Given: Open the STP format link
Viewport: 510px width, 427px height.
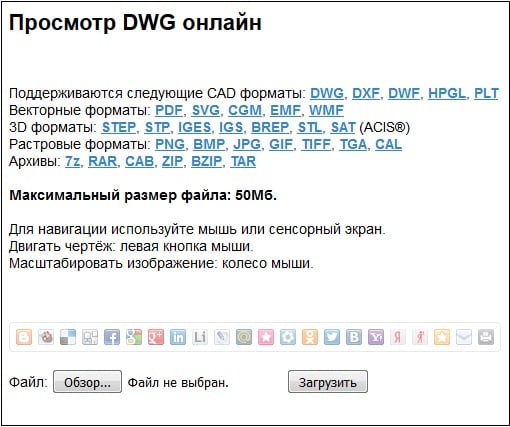Looking at the screenshot, I should (157, 127).
